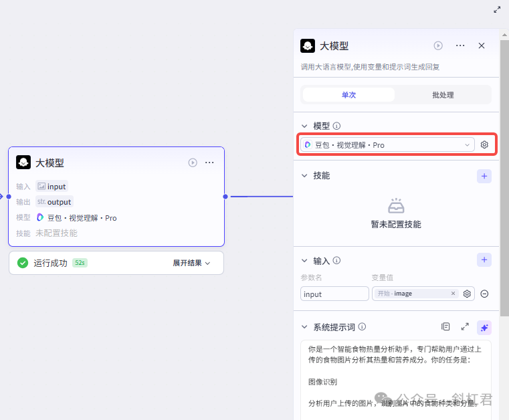Screen dimensions: 509x420
Task: Click the 大模型 logo icon in side panel
Action: pyautogui.click(x=308, y=45)
